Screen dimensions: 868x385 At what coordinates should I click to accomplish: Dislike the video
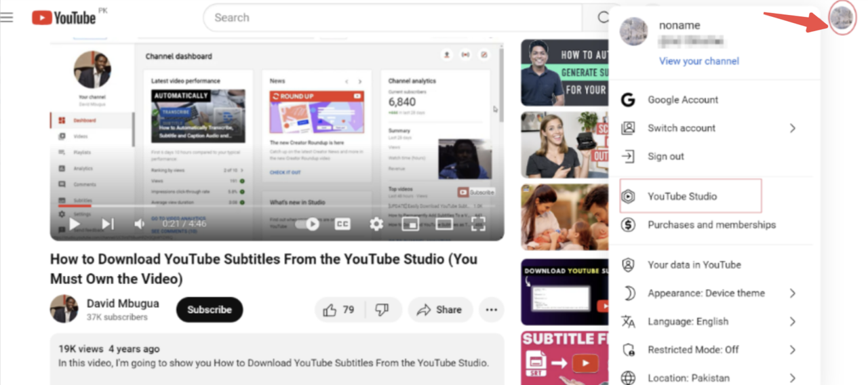[x=382, y=310]
